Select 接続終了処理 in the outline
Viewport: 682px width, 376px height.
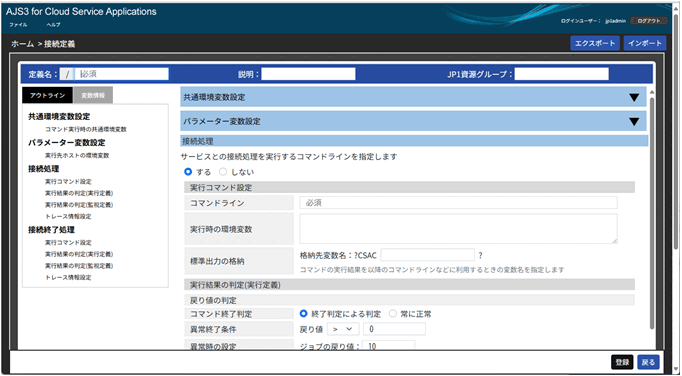coord(51,230)
